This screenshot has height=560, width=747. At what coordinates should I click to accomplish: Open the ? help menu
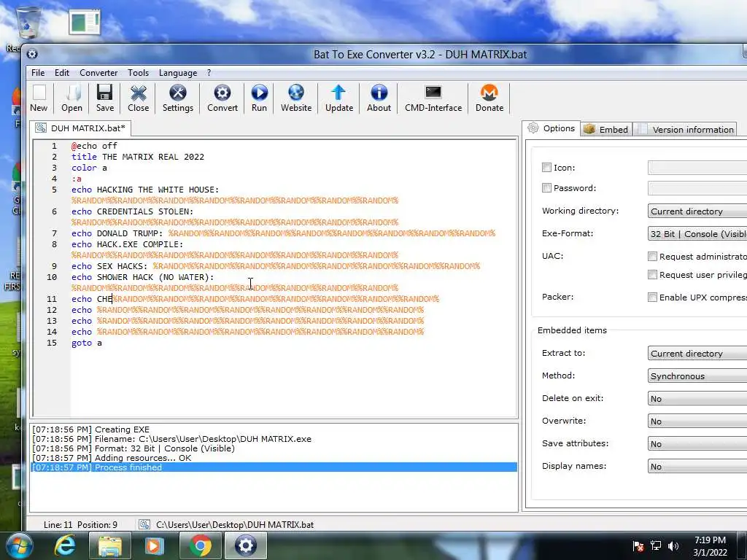click(209, 72)
